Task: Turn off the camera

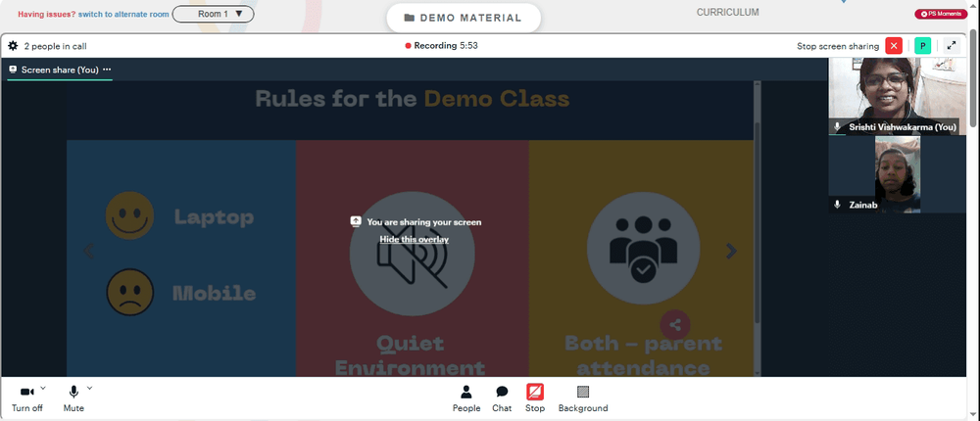Action: click(x=26, y=398)
